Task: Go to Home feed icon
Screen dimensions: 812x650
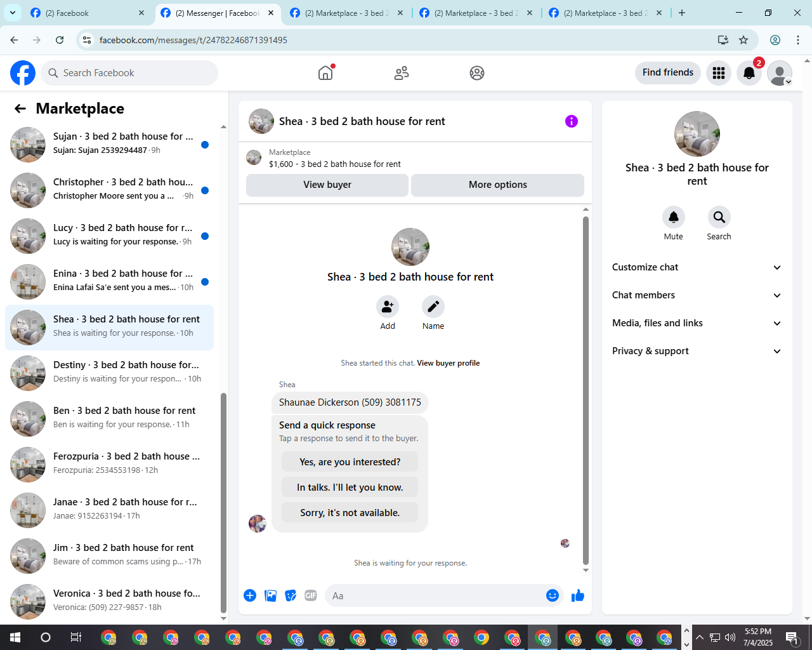Action: tap(325, 73)
